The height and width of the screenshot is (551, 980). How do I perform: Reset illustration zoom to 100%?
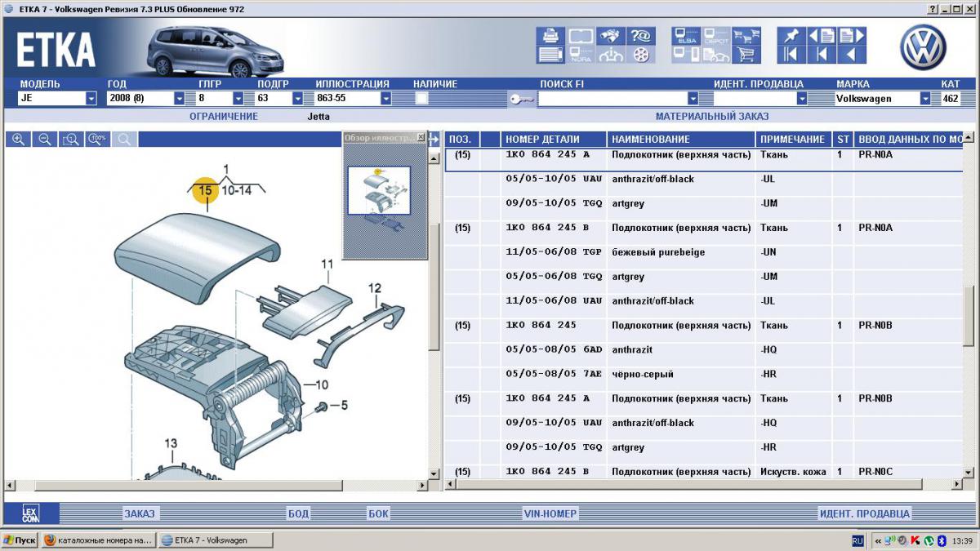[x=97, y=140]
